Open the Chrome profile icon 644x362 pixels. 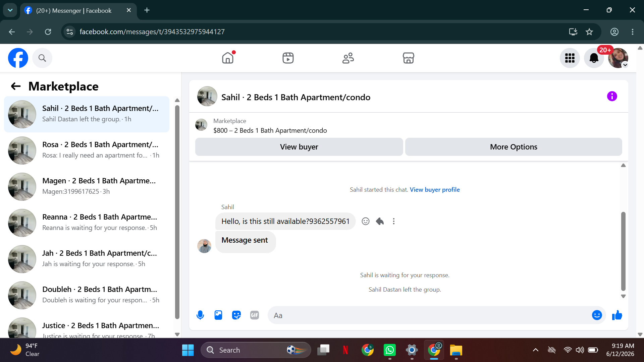click(614, 32)
